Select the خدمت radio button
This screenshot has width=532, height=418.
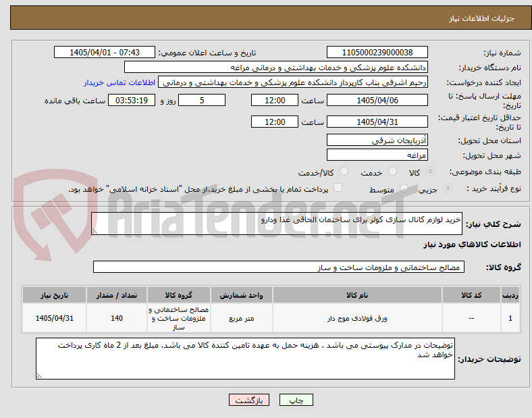click(x=392, y=172)
